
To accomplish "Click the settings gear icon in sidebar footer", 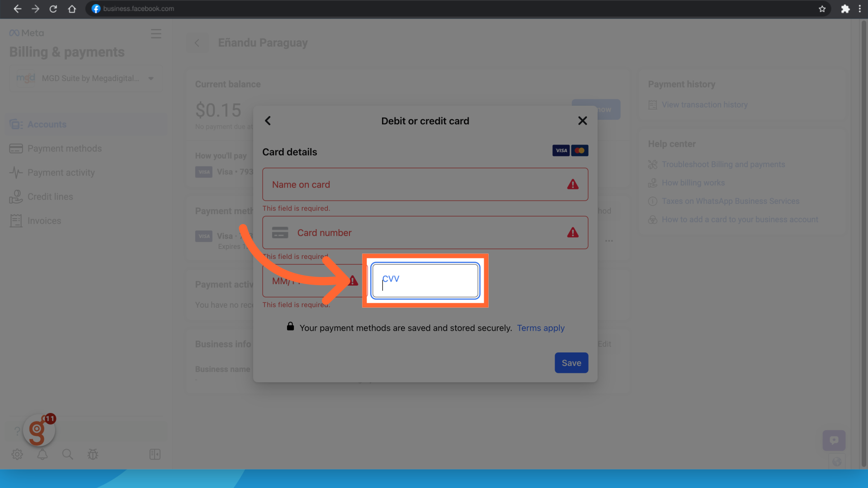I will point(17,454).
